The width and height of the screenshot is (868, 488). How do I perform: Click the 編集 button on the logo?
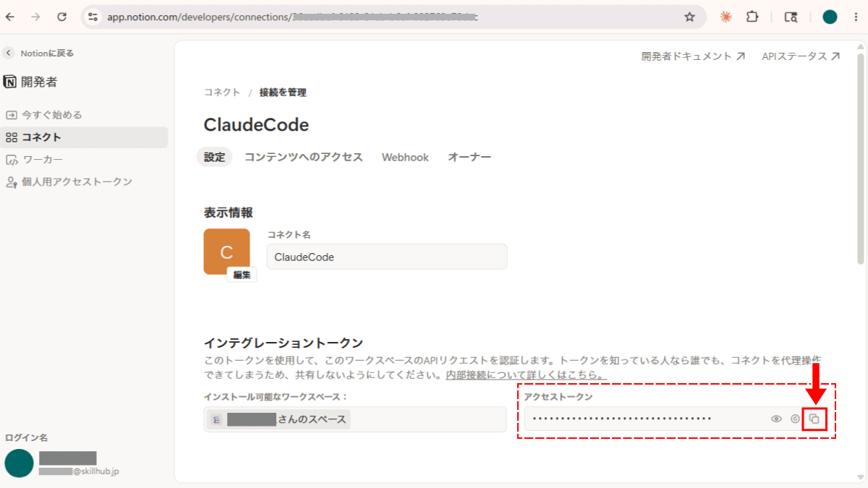coord(242,275)
